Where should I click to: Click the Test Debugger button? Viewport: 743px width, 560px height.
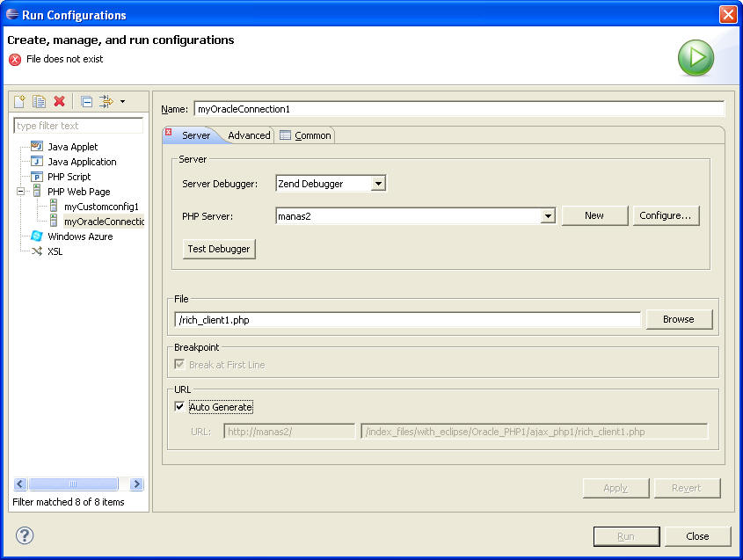(219, 249)
